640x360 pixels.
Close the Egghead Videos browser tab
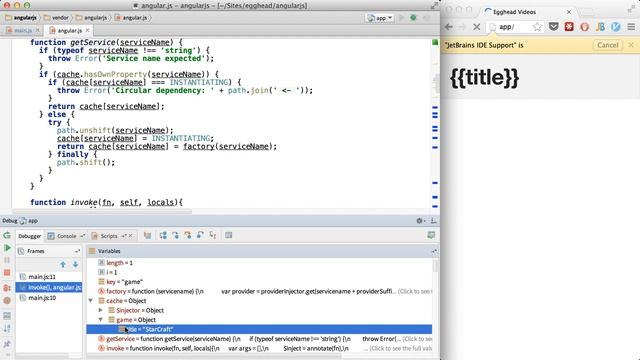pyautogui.click(x=569, y=12)
